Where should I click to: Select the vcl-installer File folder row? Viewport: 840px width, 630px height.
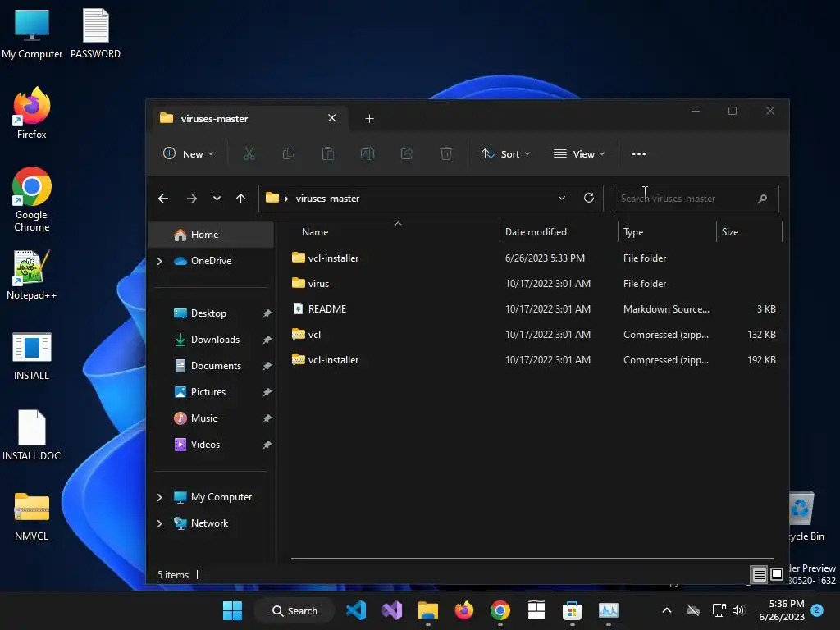click(534, 258)
